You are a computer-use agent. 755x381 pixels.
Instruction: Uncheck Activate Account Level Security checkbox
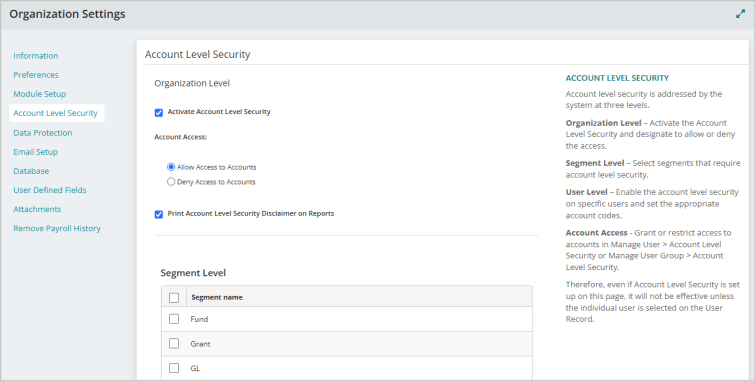pyautogui.click(x=158, y=112)
